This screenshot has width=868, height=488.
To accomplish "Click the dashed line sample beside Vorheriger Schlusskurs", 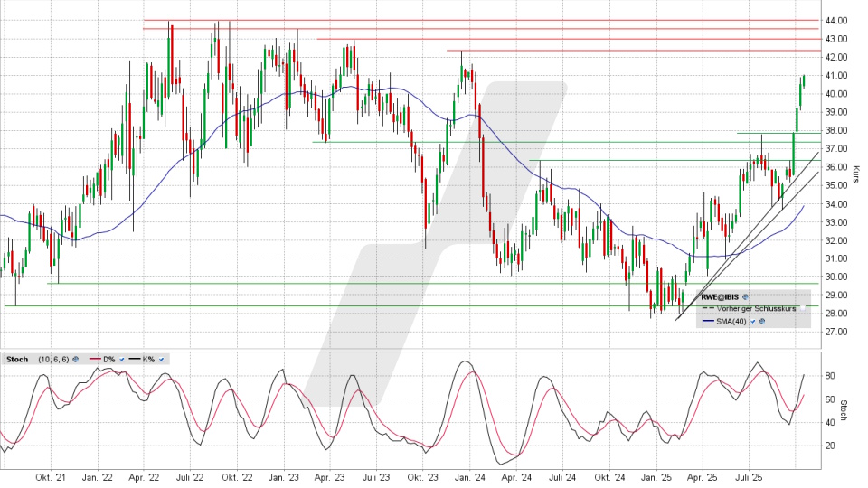I will tap(708, 308).
